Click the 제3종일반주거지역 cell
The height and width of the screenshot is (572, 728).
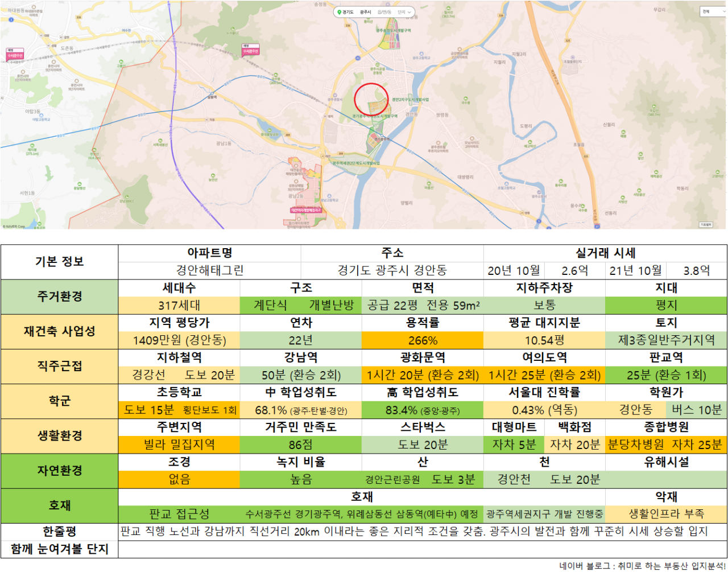[666, 340]
